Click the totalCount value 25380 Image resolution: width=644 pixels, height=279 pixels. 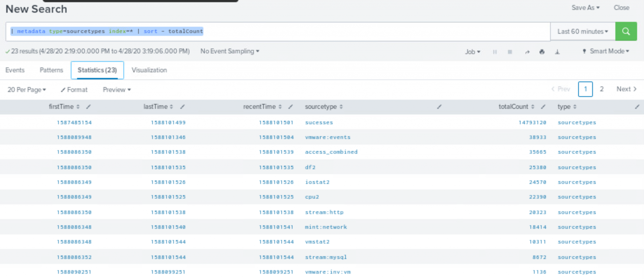click(538, 167)
